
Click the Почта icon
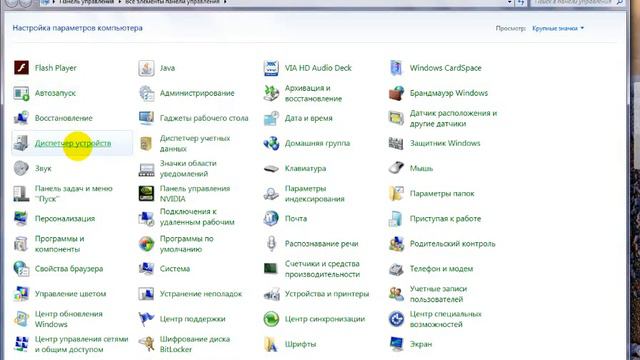point(271,218)
